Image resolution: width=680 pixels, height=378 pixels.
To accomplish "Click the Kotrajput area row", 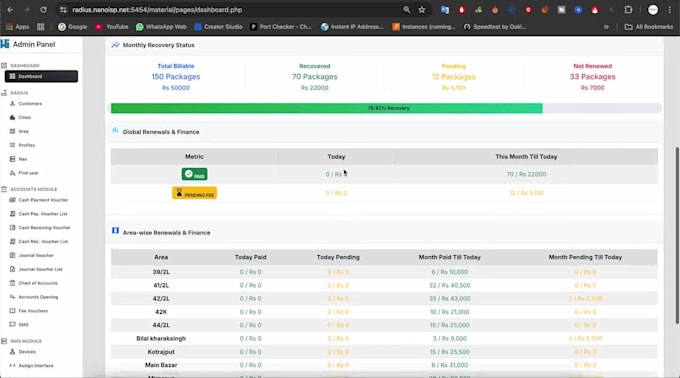I will 384,352.
